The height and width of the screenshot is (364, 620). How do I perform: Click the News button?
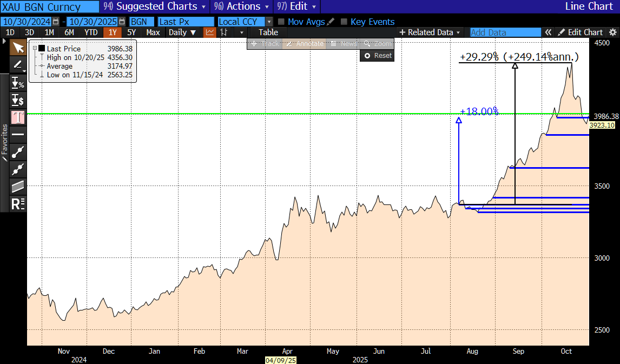point(343,43)
